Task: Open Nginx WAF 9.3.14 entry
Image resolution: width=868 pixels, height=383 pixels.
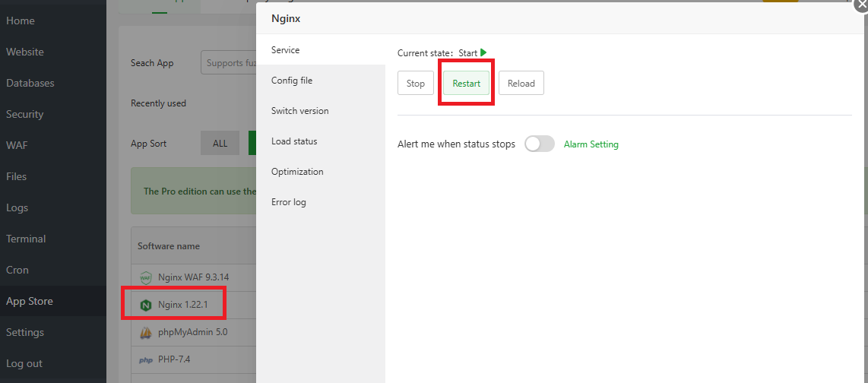Action: pos(193,278)
